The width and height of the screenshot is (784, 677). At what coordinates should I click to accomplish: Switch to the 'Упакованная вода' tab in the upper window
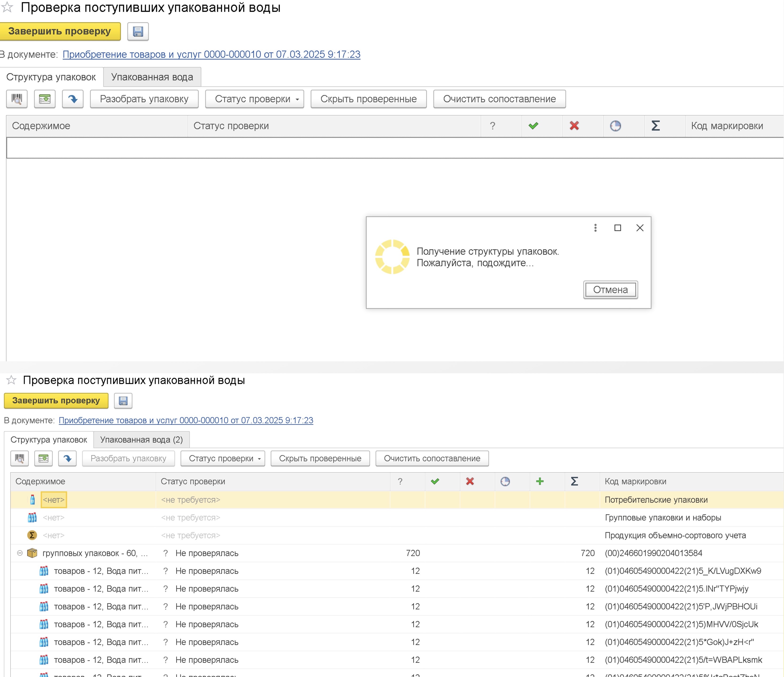[x=152, y=77]
